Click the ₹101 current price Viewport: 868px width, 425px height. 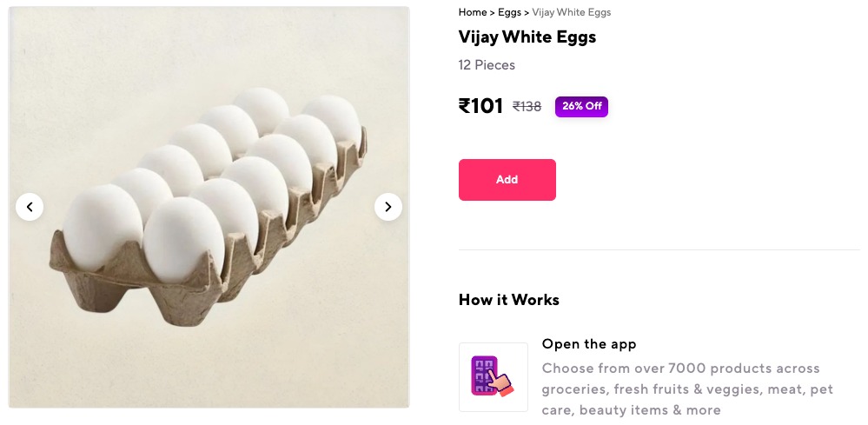480,106
